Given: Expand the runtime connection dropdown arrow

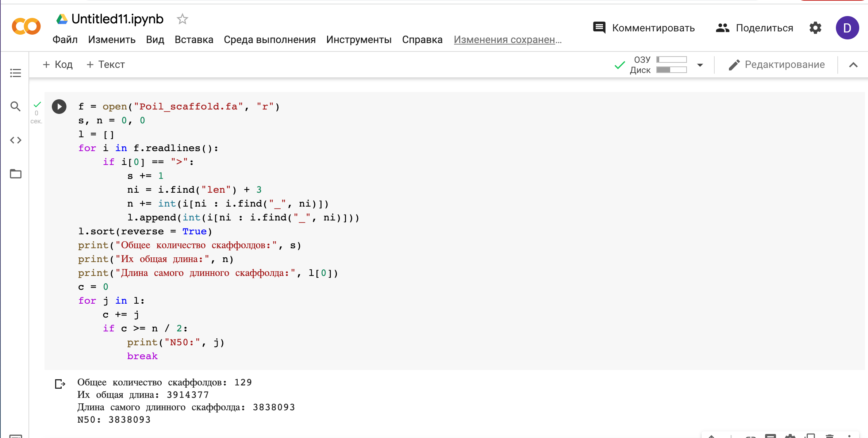Looking at the screenshot, I should (700, 65).
